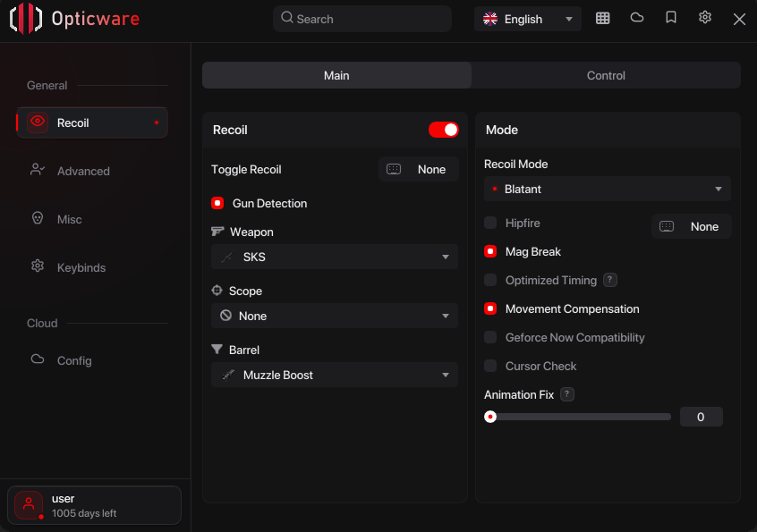Click the Scope crosshair icon
This screenshot has width=757, height=532.
coord(217,291)
